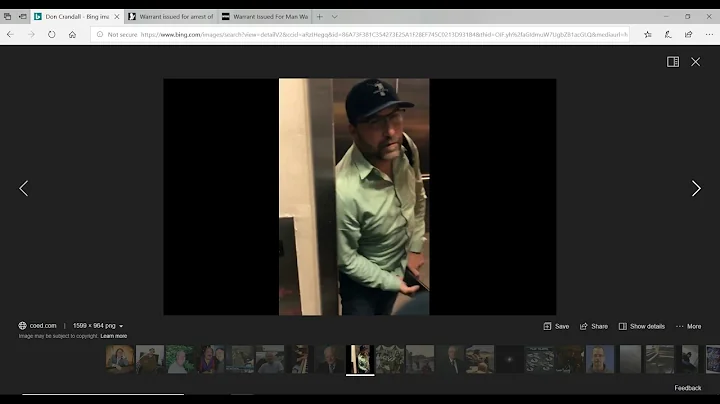Open Edge Settings and more menu
The height and width of the screenshot is (404, 720).
click(709, 34)
